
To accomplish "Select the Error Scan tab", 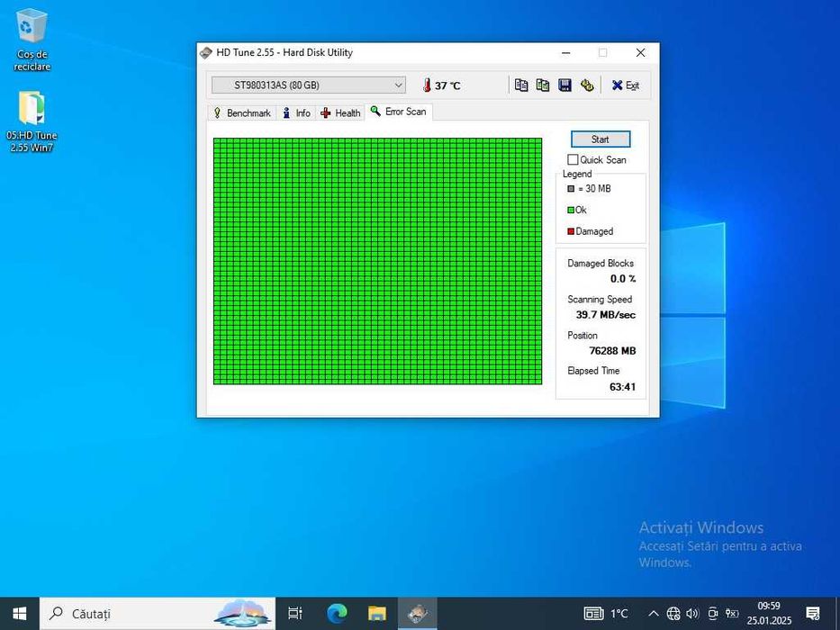I will (399, 112).
